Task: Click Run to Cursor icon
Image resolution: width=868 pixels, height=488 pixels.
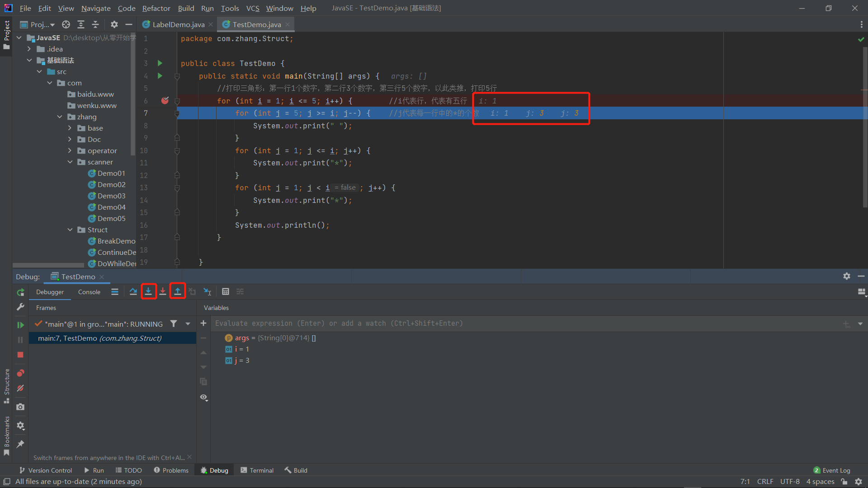Action: point(208,291)
